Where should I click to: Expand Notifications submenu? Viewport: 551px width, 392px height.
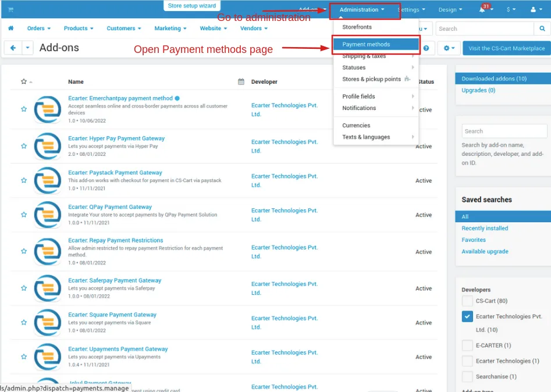(x=376, y=108)
